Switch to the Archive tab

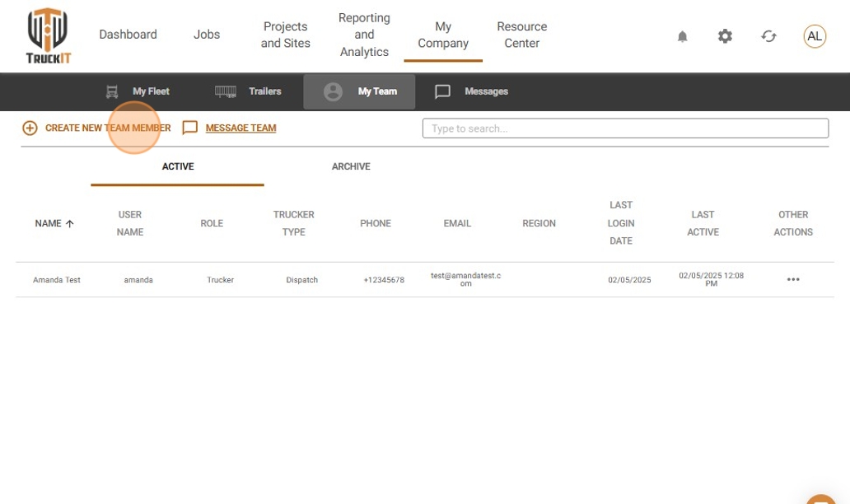pyautogui.click(x=351, y=167)
